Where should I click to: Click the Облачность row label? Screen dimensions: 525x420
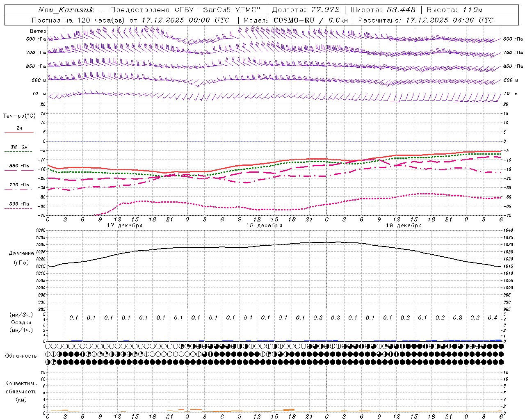tap(21, 356)
